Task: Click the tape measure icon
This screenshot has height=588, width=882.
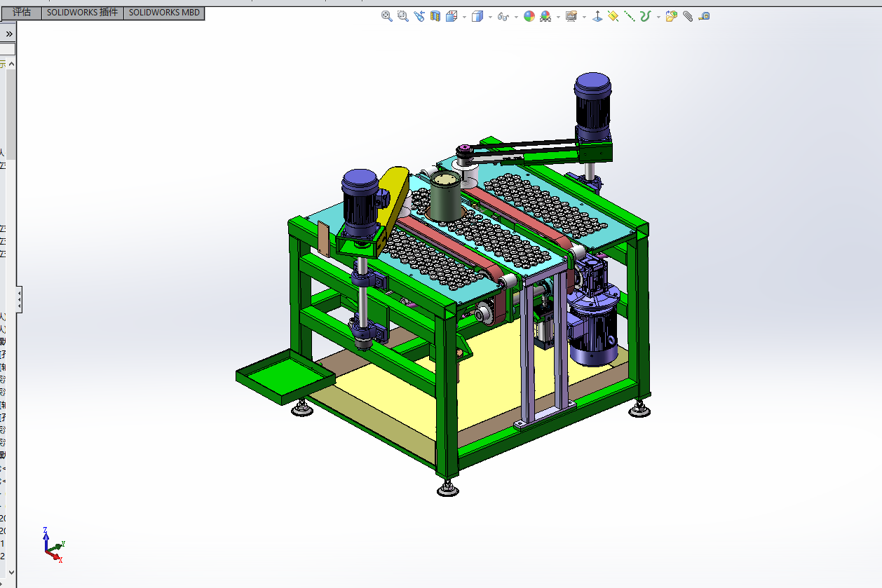Action: (704, 16)
